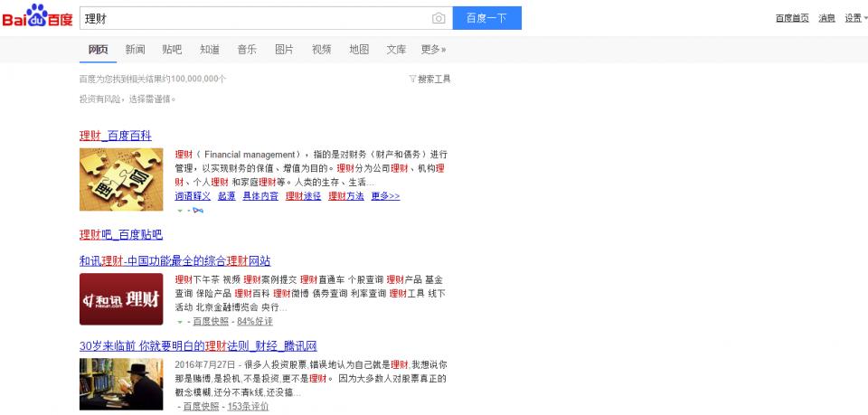
Task: Switch to the 文库 tab
Action: (x=396, y=49)
